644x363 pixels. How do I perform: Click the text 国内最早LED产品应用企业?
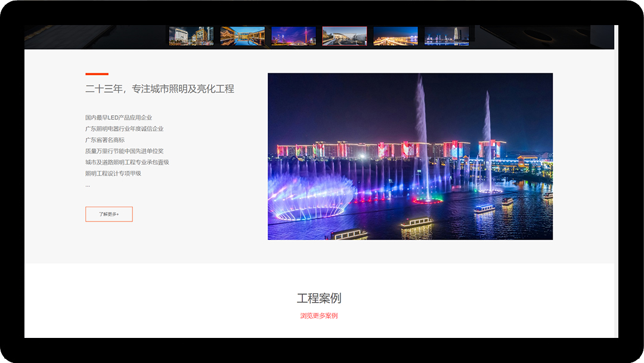[119, 118]
